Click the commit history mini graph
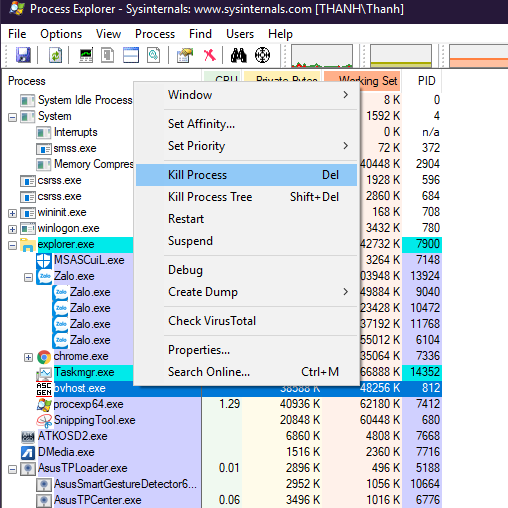The width and height of the screenshot is (508, 508). tap(401, 56)
